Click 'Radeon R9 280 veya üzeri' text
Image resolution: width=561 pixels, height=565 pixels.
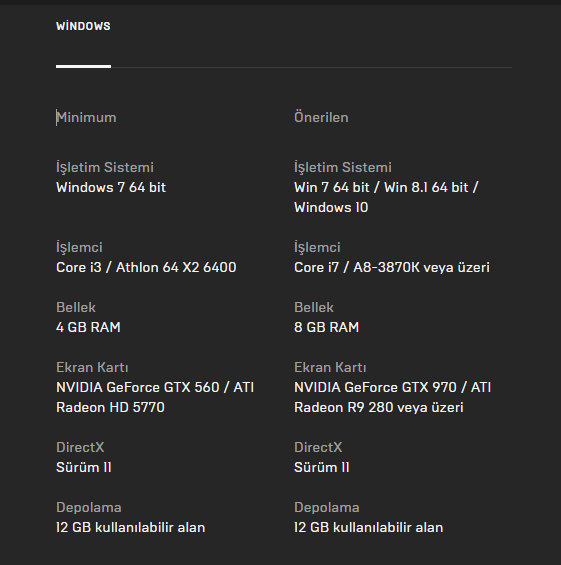pos(379,408)
